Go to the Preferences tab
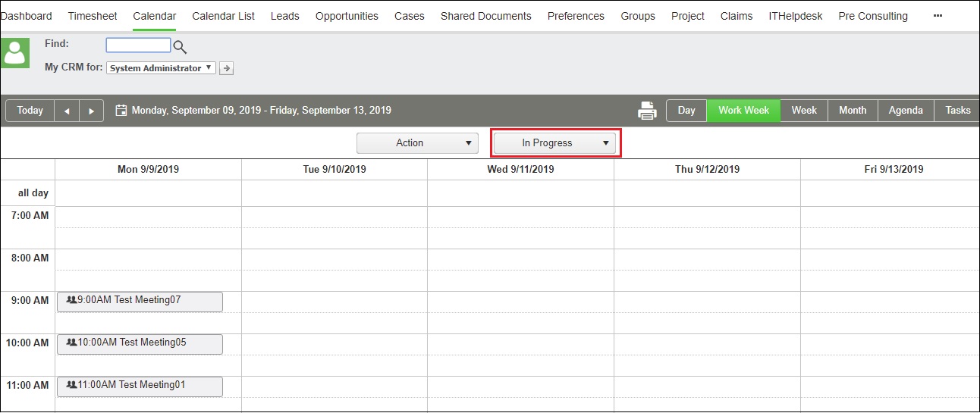980x413 pixels. point(576,16)
